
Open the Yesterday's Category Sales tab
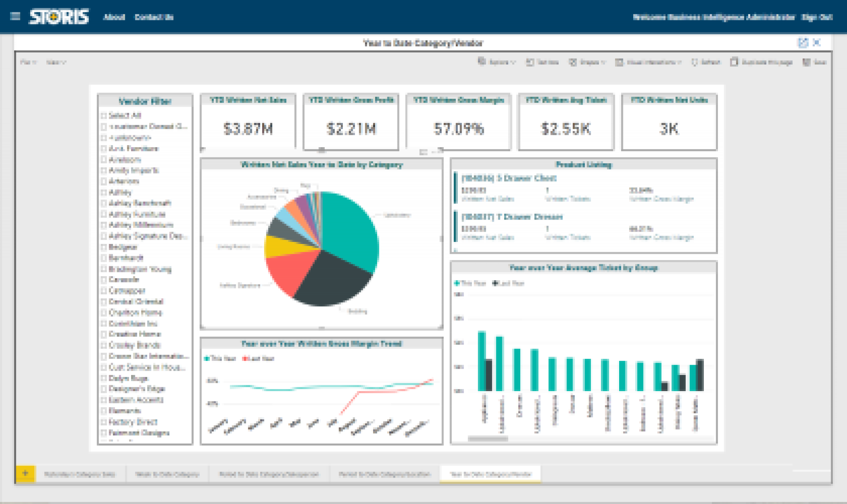click(81, 475)
